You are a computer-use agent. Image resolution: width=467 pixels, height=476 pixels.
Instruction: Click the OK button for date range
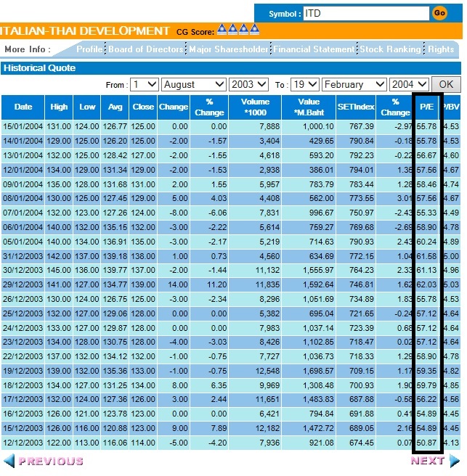[446, 84]
